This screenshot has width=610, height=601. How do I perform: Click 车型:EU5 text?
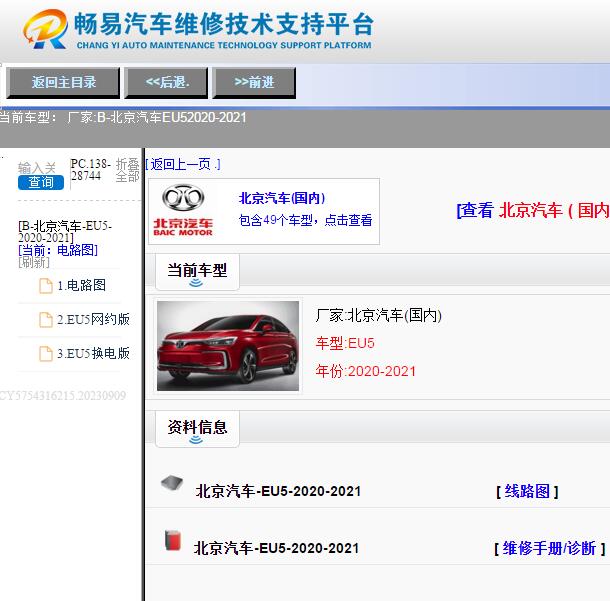pyautogui.click(x=345, y=343)
